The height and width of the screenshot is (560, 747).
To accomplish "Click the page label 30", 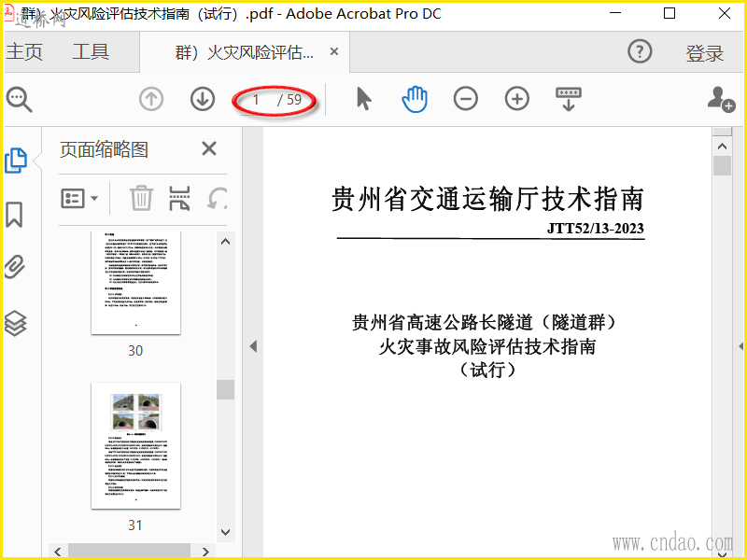I will coord(135,351).
